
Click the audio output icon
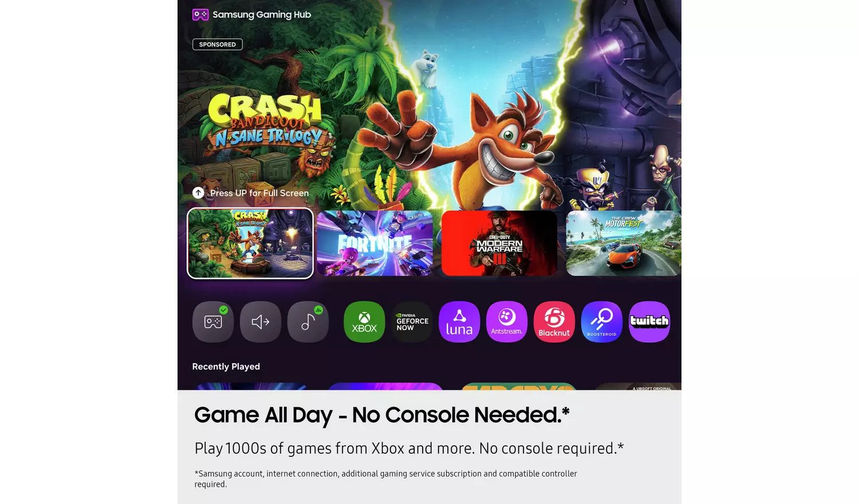(x=261, y=322)
